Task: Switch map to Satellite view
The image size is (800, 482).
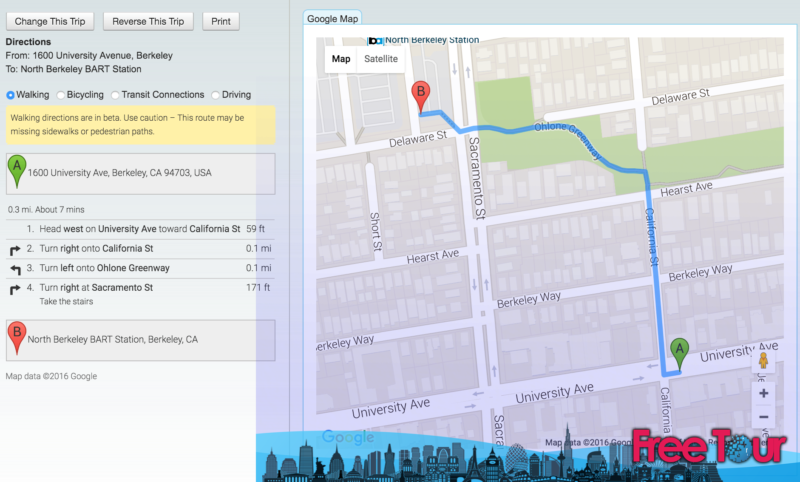Action: click(x=380, y=59)
